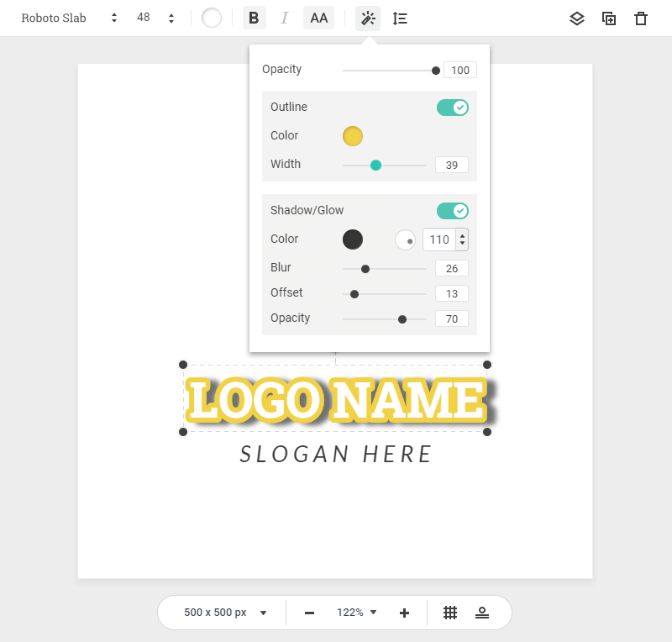
Task: Open the font size 48 dropdown
Action: tap(155, 18)
